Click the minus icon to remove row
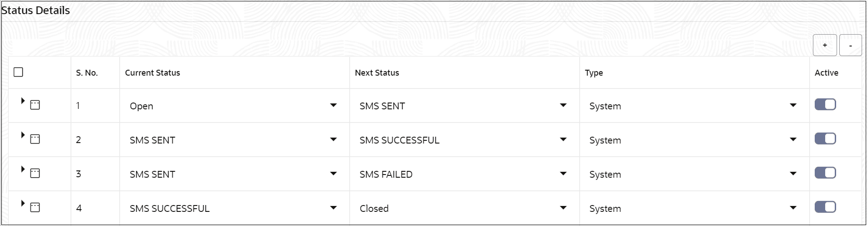Image resolution: width=868 pixels, height=226 pixels. coord(850,45)
